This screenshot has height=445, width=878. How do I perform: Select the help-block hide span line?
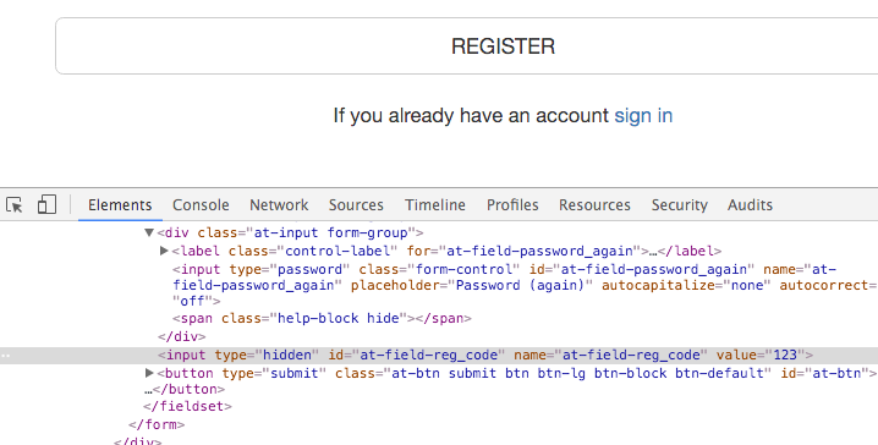point(322,318)
